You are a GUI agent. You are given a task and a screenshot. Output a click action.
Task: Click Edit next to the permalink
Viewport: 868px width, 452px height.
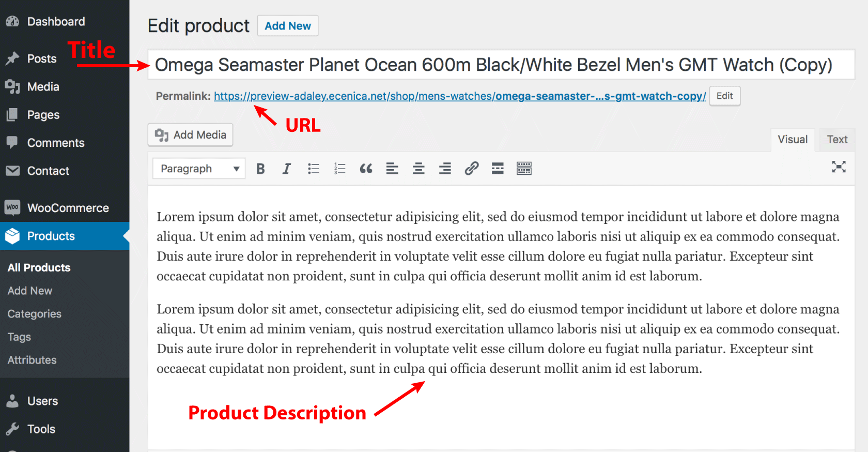pos(724,96)
